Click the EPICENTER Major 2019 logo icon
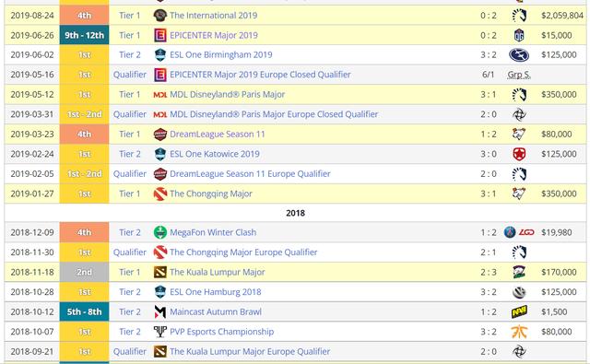 coord(160,35)
